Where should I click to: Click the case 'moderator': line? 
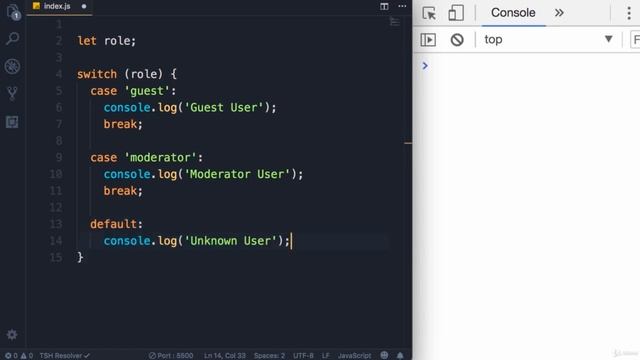click(146, 158)
